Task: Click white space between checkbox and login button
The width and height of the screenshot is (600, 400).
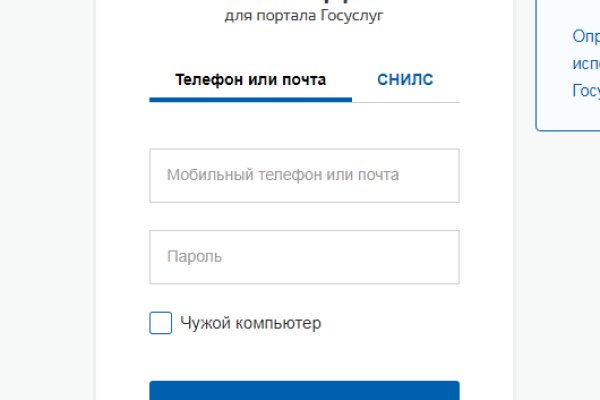Action: [x=304, y=358]
